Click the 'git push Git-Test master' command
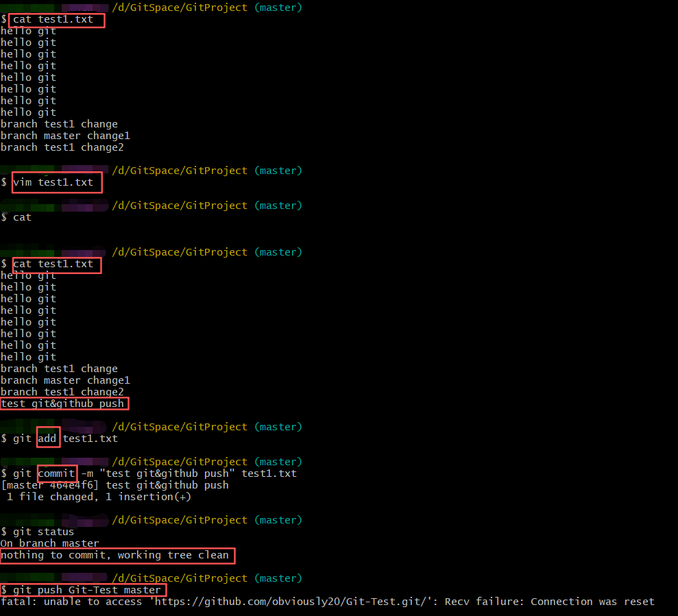The height and width of the screenshot is (616, 678). click(87, 590)
